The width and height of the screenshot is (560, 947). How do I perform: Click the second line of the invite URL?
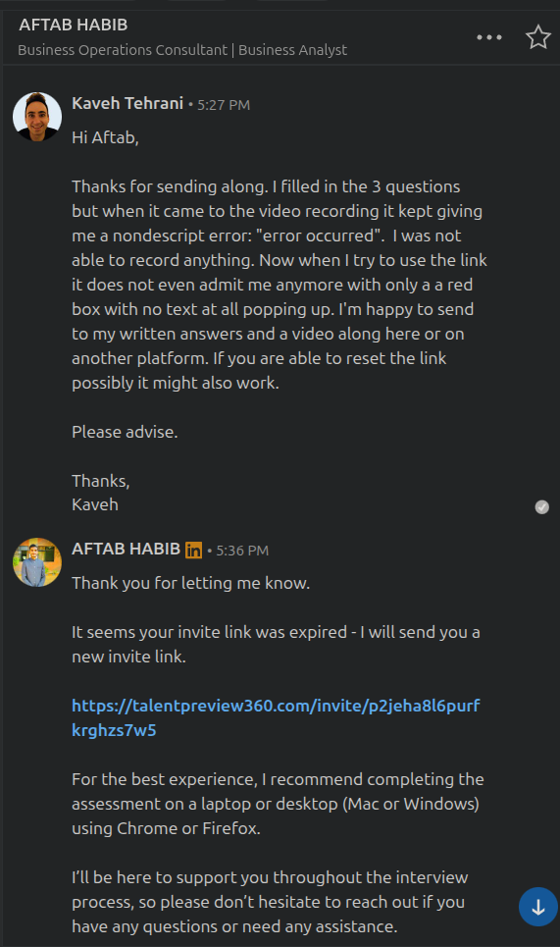114,730
